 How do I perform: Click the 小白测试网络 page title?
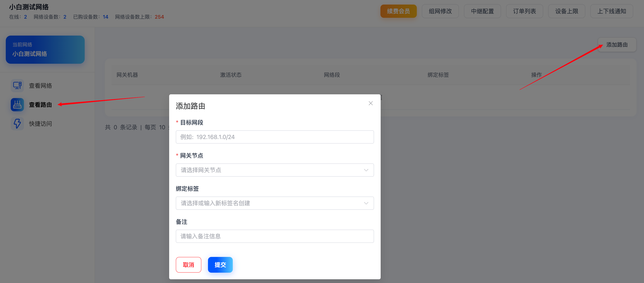[x=29, y=7]
